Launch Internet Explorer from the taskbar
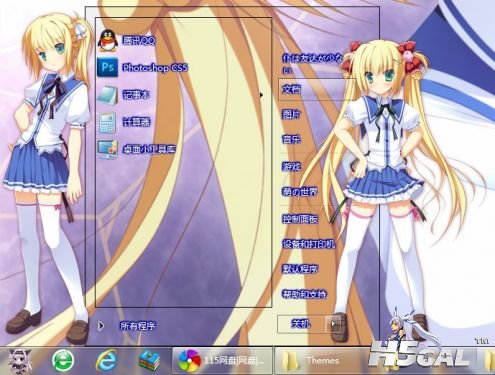Image resolution: width=495 pixels, height=375 pixels. tap(106, 361)
